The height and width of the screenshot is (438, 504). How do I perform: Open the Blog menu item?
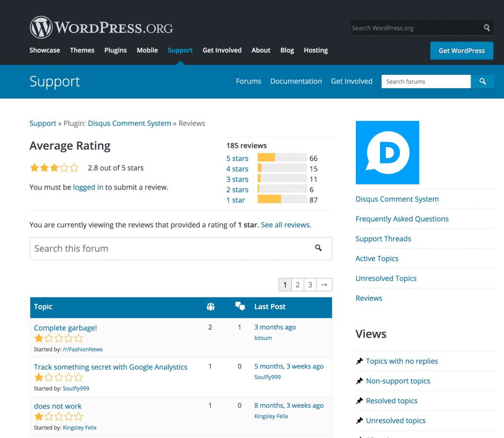click(x=287, y=50)
